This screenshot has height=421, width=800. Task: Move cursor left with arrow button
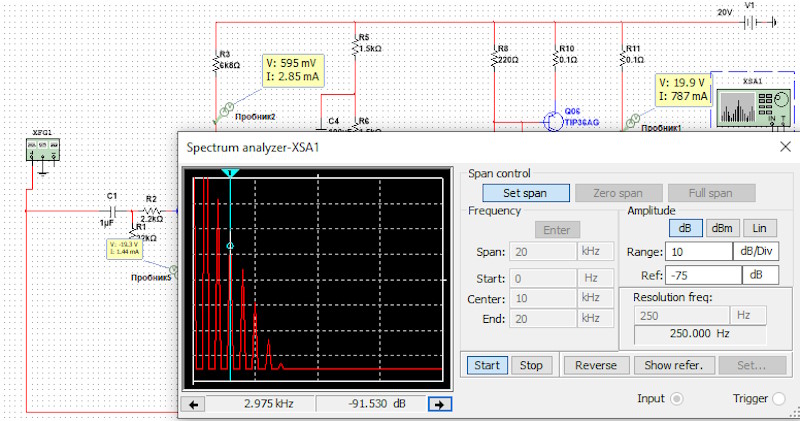[x=195, y=404]
